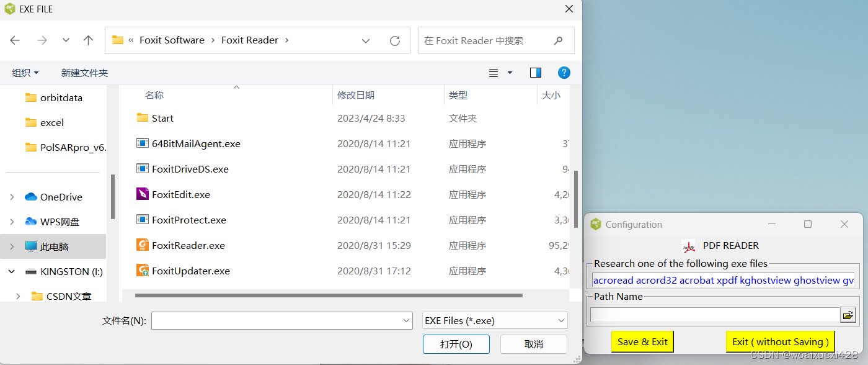
Task: Click the Foxit Software breadcrumb
Action: click(172, 40)
